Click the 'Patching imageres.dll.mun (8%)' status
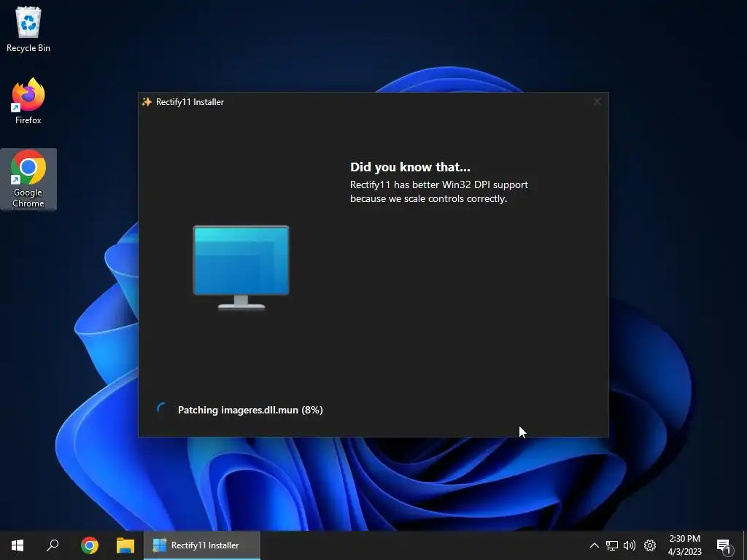The image size is (747, 560). pyautogui.click(x=250, y=410)
